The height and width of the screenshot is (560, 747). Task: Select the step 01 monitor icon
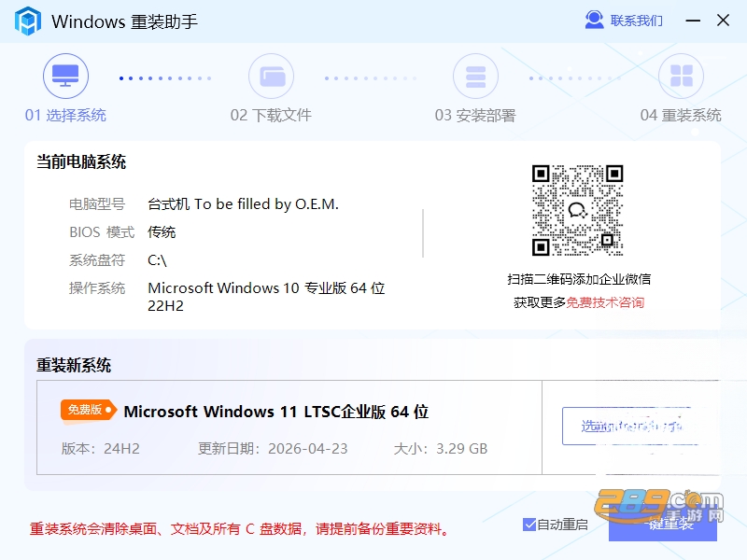coord(65,77)
